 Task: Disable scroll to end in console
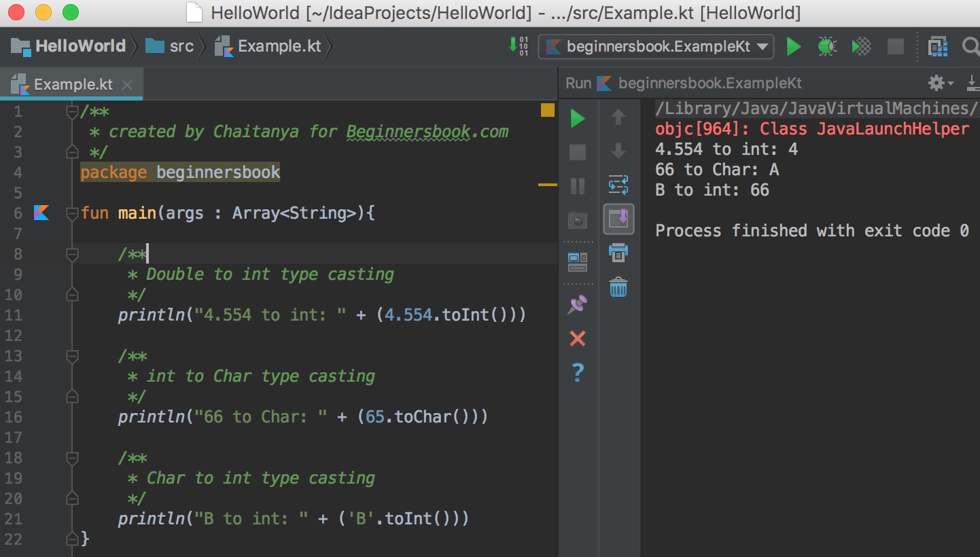point(618,219)
